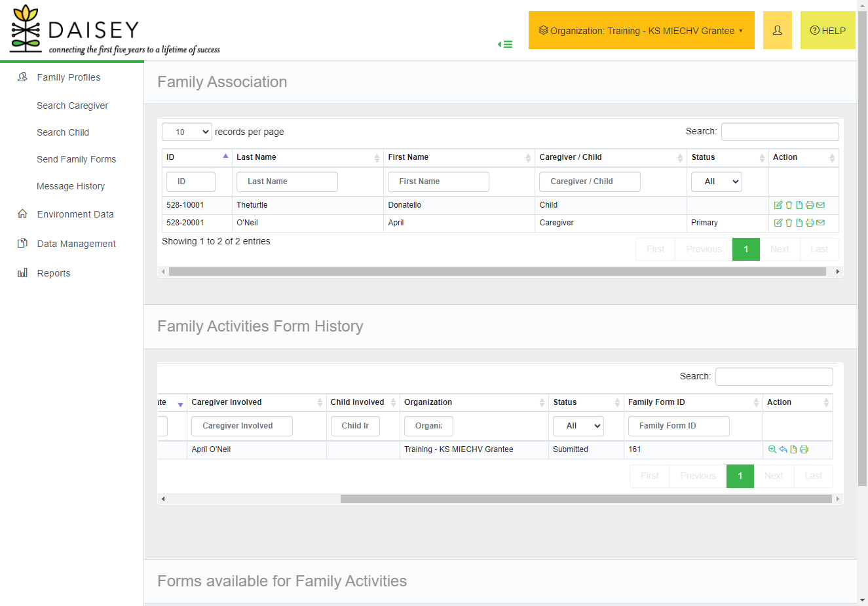The width and height of the screenshot is (868, 606).
Task: Click the Form History horizontal scrollbar
Action: click(586, 499)
